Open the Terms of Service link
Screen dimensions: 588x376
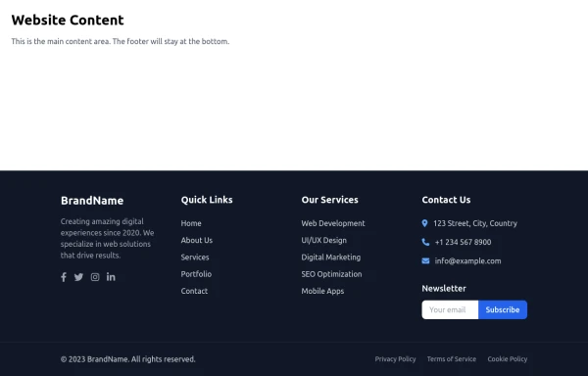(452, 358)
